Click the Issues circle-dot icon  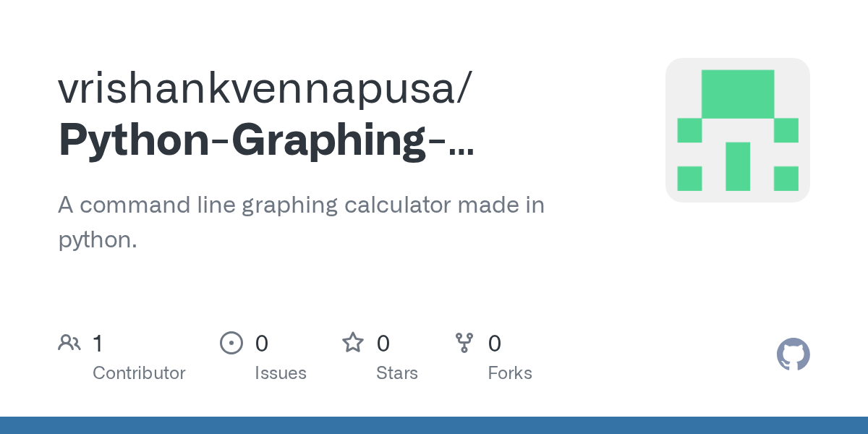(x=231, y=343)
